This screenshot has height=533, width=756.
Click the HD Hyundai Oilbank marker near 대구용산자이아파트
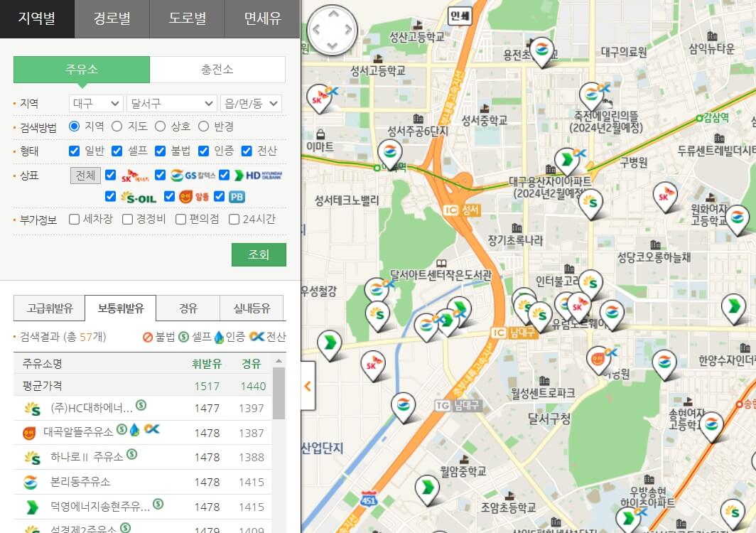point(566,161)
